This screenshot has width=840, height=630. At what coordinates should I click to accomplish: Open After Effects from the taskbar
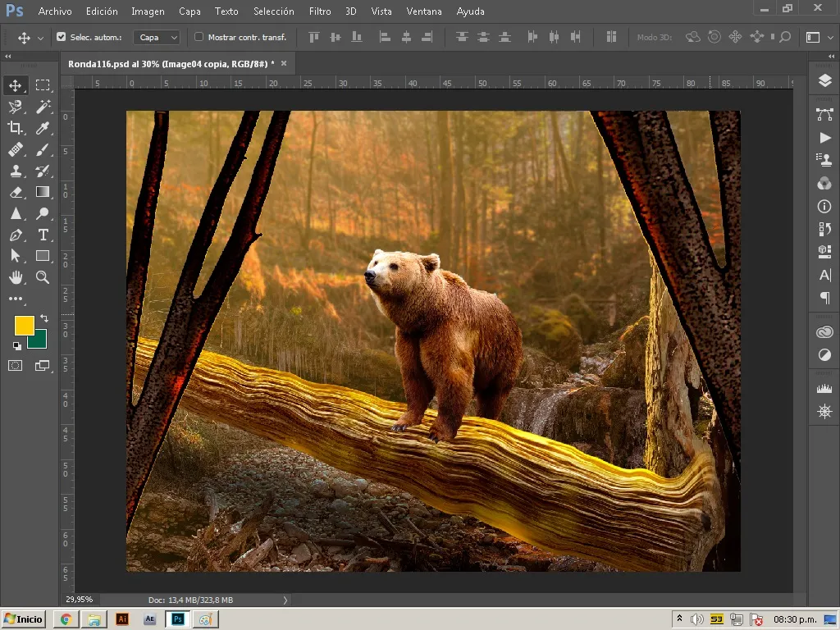149,619
